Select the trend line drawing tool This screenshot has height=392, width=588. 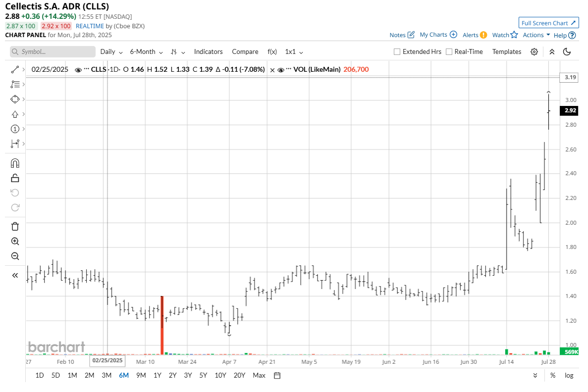(15, 70)
